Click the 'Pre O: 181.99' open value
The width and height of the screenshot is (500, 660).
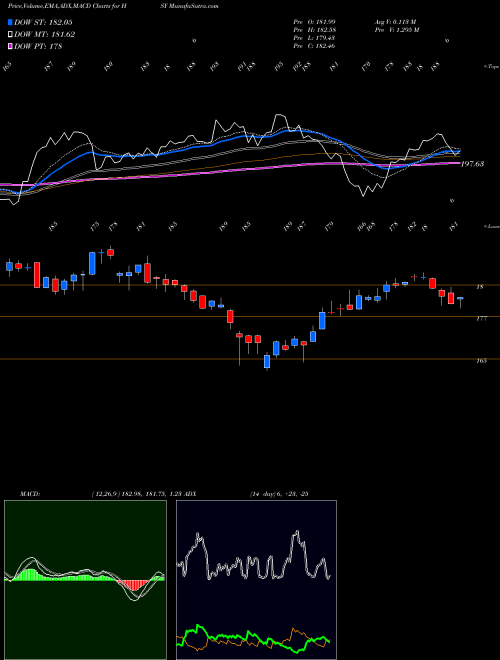314,21
